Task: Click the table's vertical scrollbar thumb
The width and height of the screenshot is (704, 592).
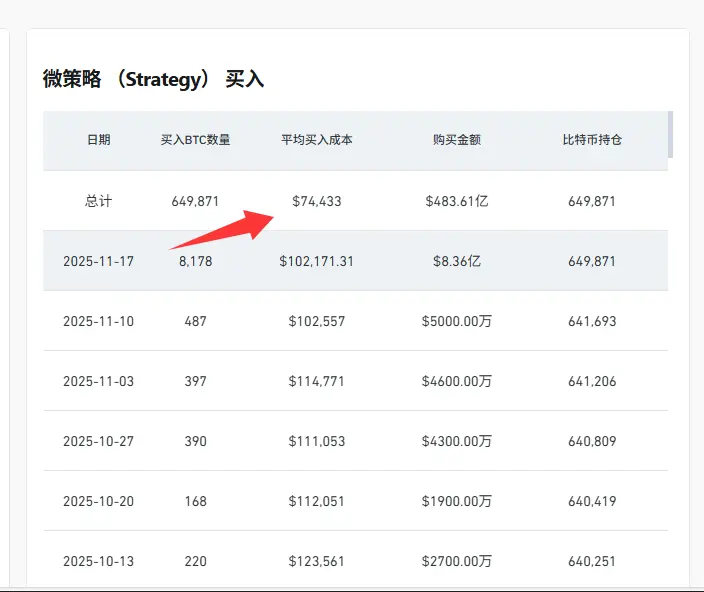Action: pyautogui.click(x=670, y=135)
